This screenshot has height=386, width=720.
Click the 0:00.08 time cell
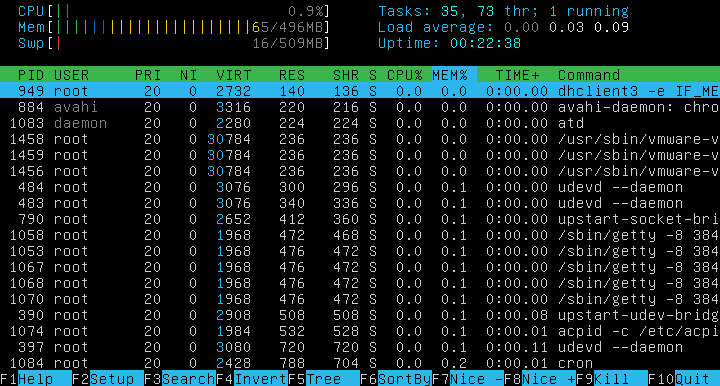(x=517, y=315)
